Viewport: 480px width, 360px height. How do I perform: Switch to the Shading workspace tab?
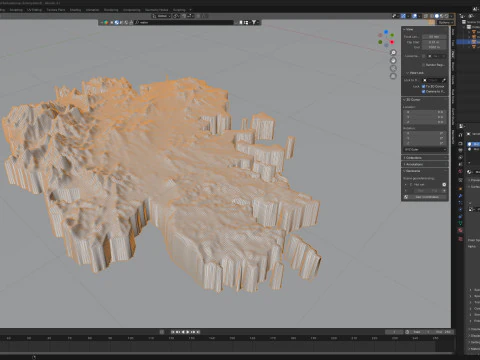pyautogui.click(x=75, y=10)
